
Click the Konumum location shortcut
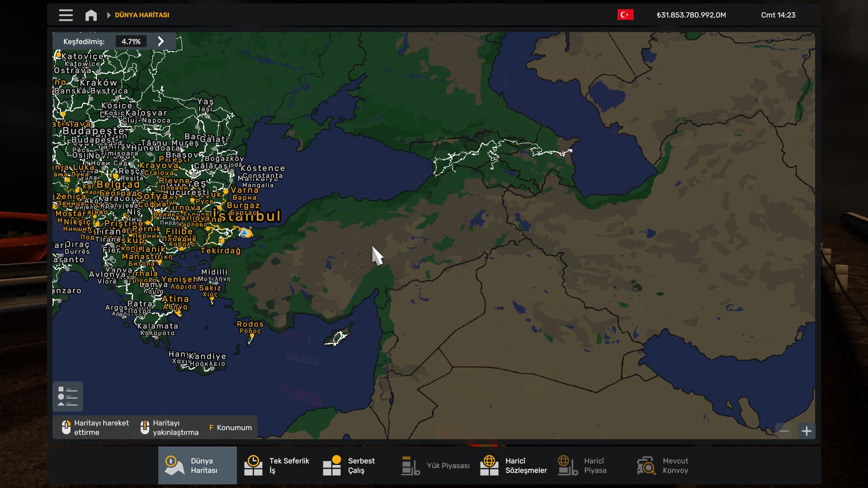(230, 427)
